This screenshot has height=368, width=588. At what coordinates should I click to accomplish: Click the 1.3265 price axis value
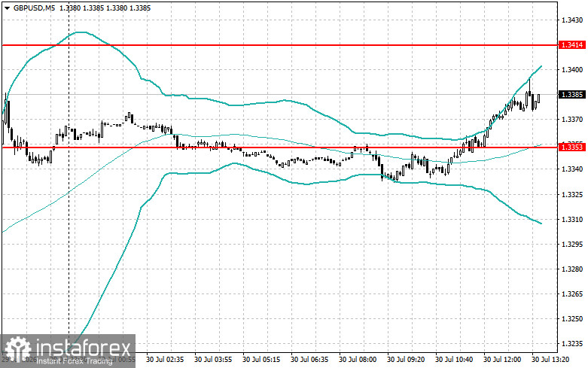click(572, 294)
